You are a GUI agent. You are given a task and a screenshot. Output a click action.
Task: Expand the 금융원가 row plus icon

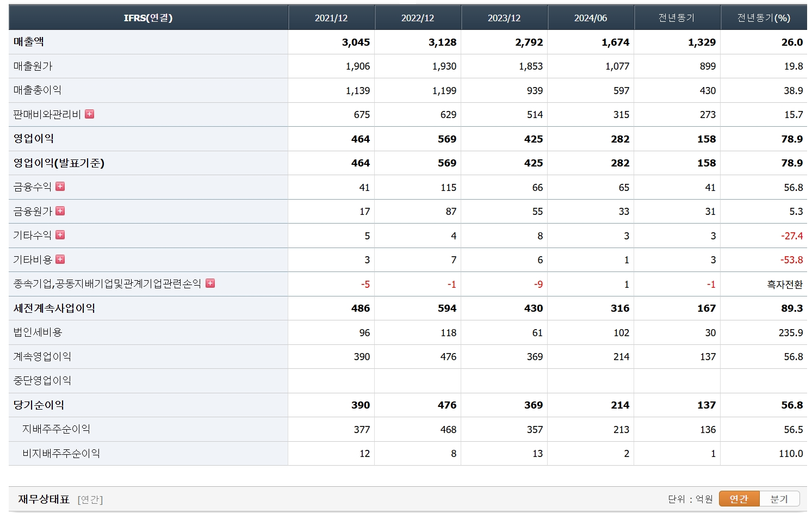point(60,211)
